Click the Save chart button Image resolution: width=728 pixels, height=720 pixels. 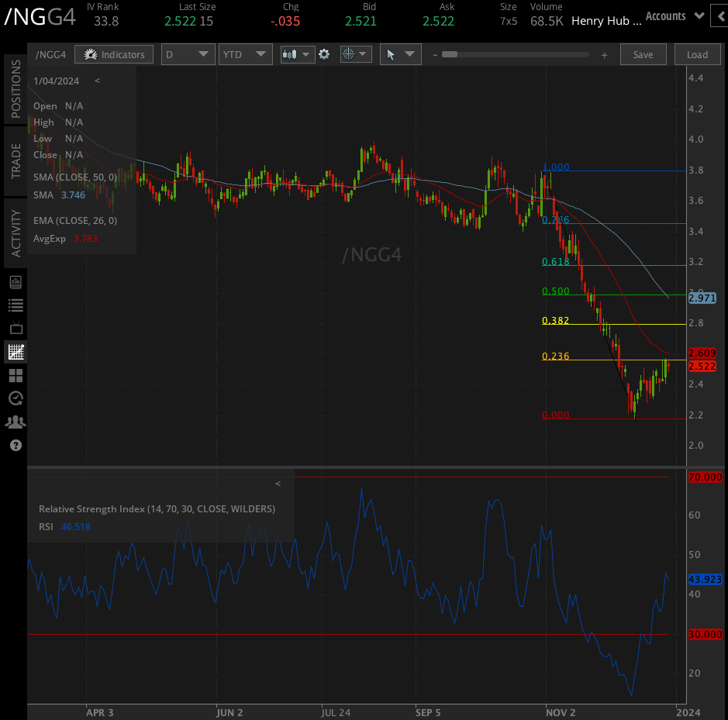click(x=643, y=54)
